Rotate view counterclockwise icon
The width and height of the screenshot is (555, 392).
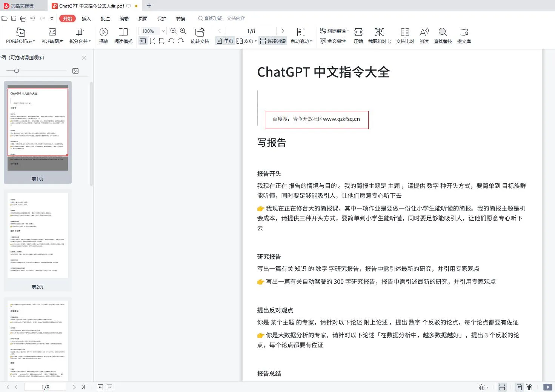(x=171, y=41)
